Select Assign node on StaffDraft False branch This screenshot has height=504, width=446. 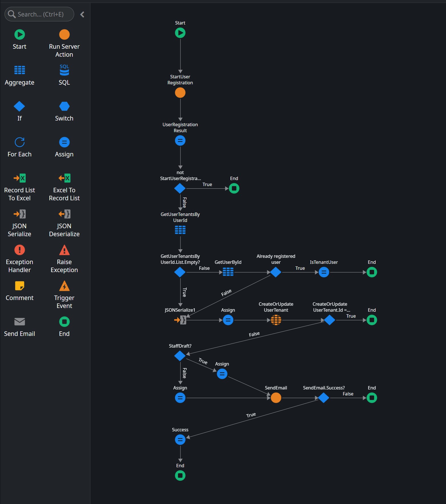180,398
